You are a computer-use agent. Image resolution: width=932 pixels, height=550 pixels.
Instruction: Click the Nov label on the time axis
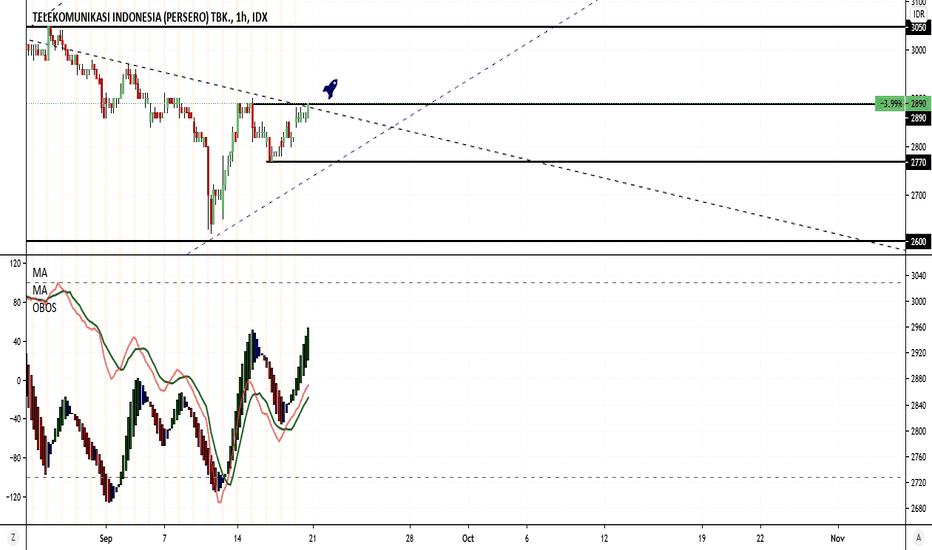[x=837, y=539]
